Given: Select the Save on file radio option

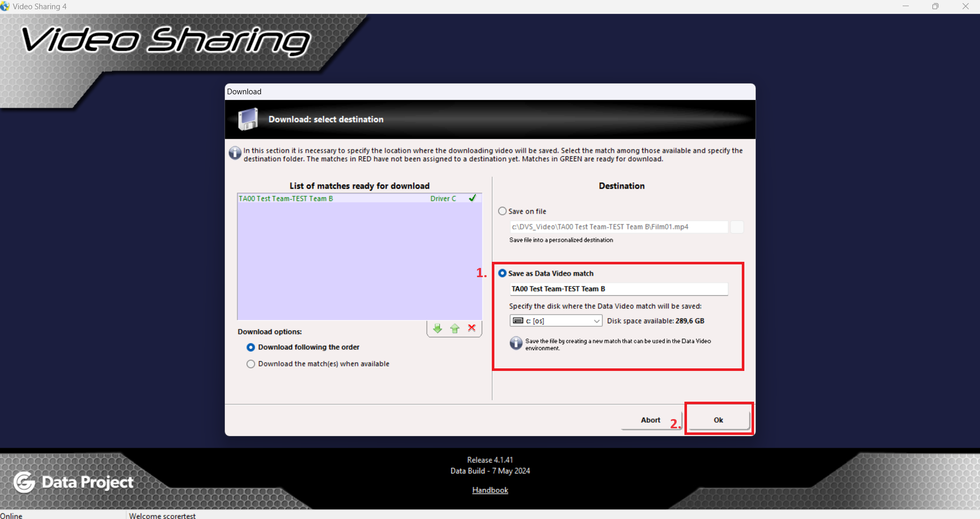Looking at the screenshot, I should point(503,211).
